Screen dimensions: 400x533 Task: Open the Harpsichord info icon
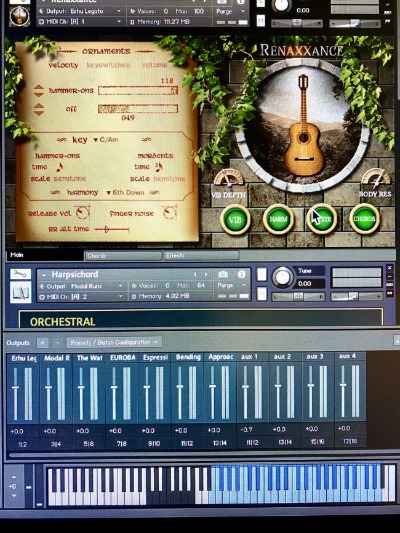(242, 274)
